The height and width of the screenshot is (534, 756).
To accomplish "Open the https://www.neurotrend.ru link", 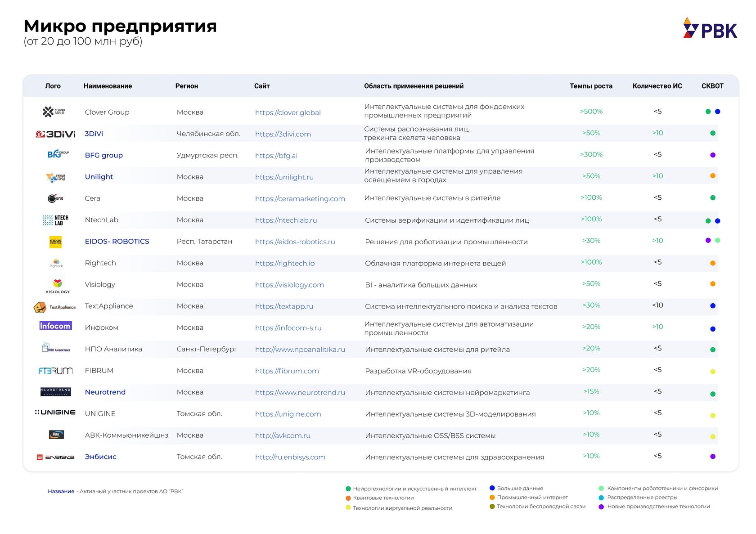I will tap(300, 393).
